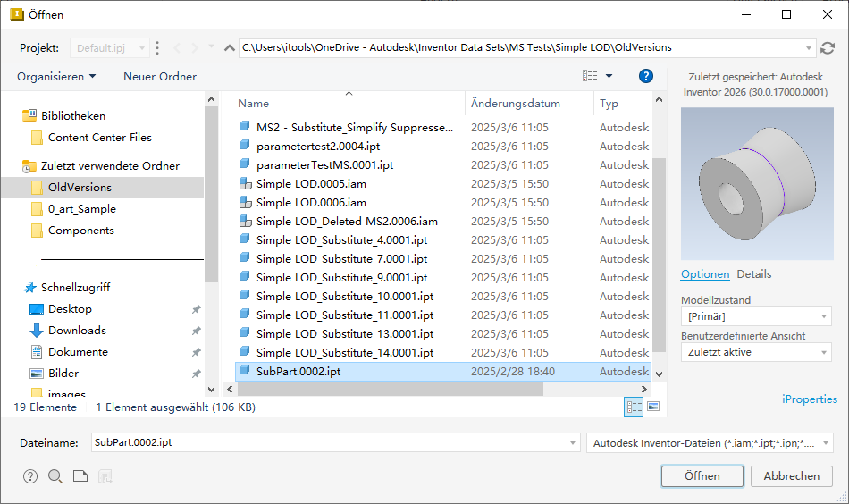Select OldVersions folder in sidebar
Image resolution: width=849 pixels, height=504 pixels.
[x=103, y=188]
